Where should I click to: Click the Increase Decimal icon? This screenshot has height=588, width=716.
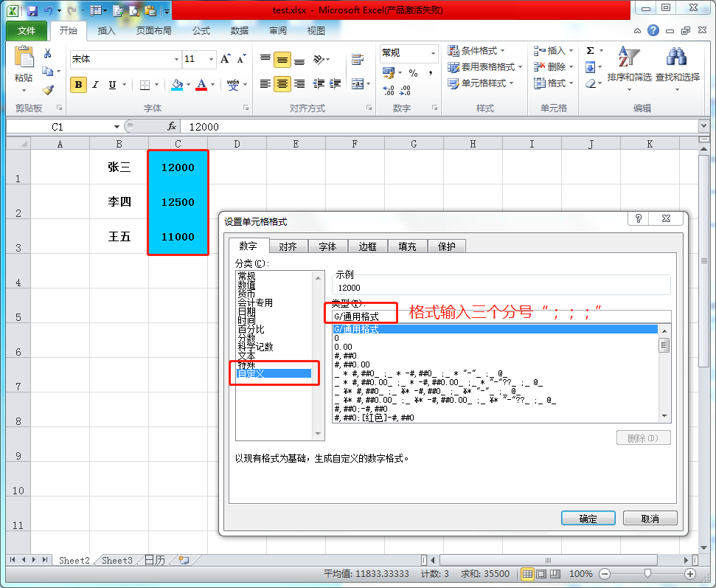[x=389, y=90]
